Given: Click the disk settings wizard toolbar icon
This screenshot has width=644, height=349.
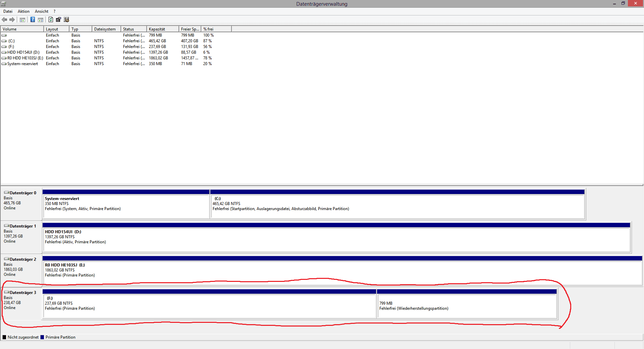Looking at the screenshot, I should pyautogui.click(x=66, y=19).
